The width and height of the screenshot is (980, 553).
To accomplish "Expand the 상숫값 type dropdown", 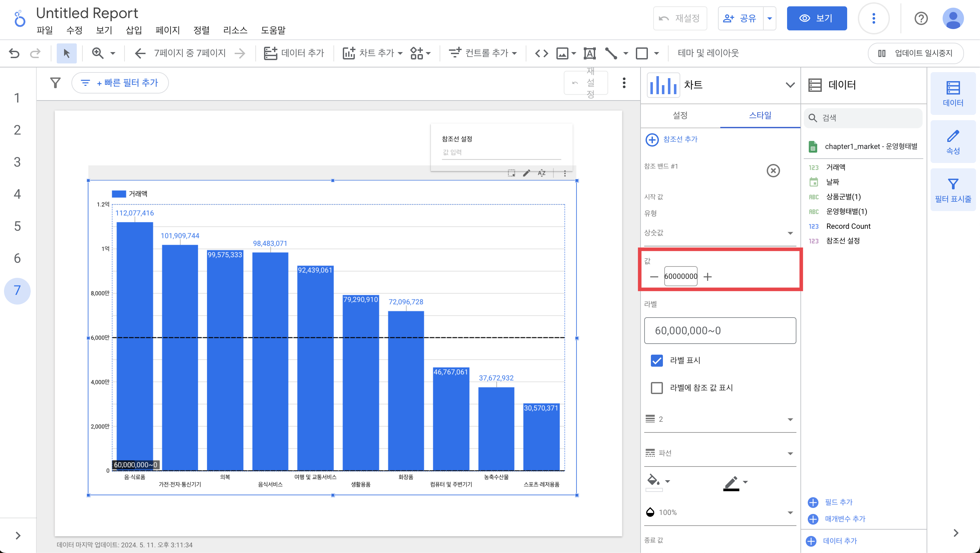I will pyautogui.click(x=720, y=233).
